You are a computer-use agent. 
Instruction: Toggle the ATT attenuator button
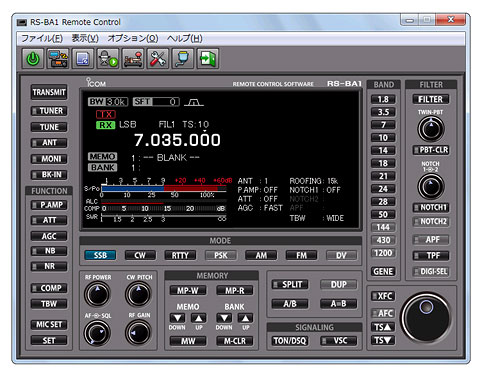[49, 220]
